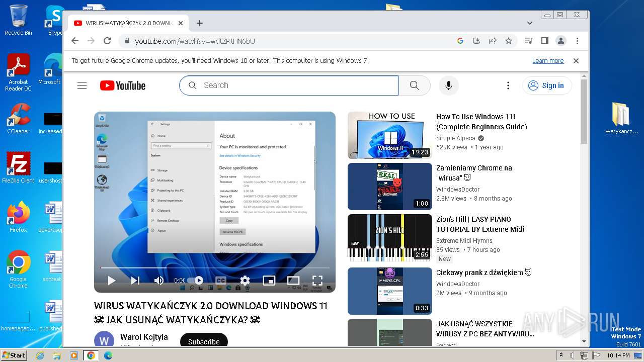This screenshot has width=644, height=362.
Task: Launch Internet Explorer from taskbar
Action: [40, 355]
